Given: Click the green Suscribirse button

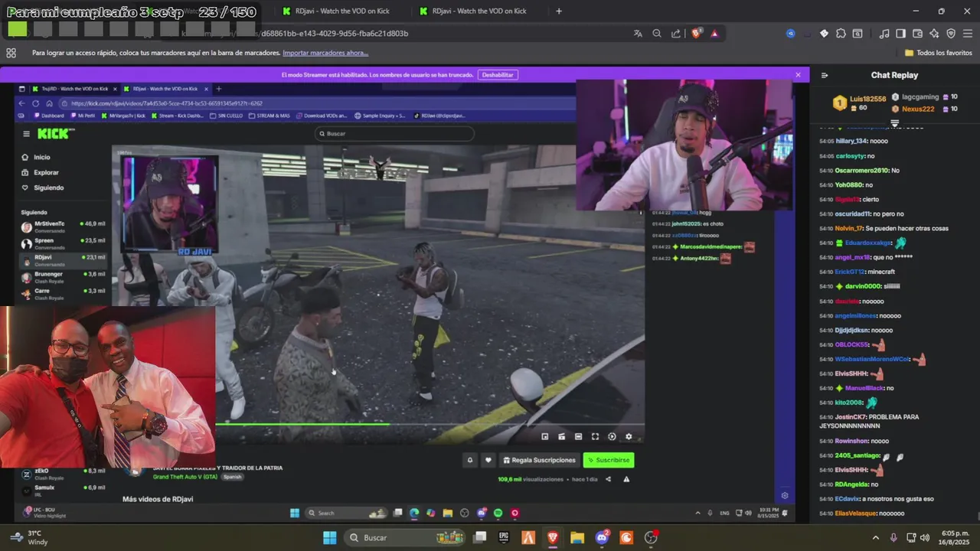Looking at the screenshot, I should tap(608, 460).
